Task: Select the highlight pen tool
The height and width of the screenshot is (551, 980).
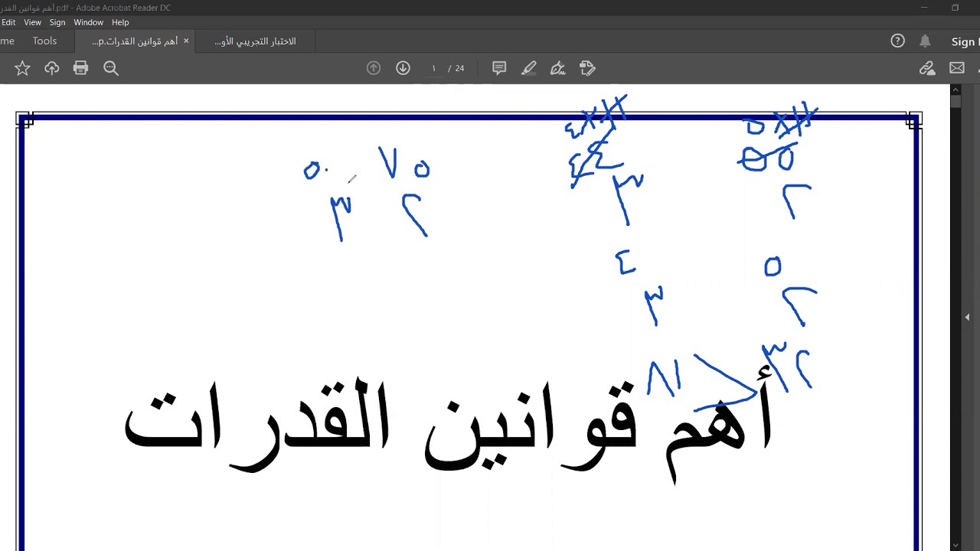Action: click(528, 68)
